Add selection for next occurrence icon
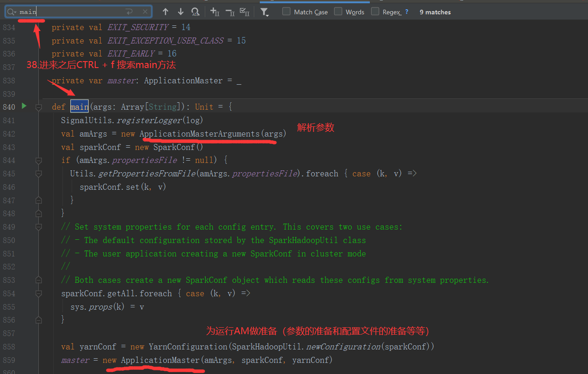 214,12
